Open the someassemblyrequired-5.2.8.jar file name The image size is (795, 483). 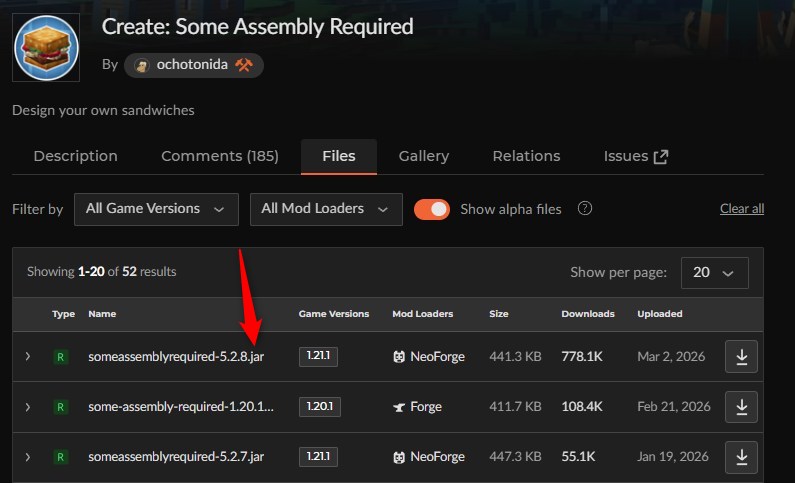(x=176, y=357)
